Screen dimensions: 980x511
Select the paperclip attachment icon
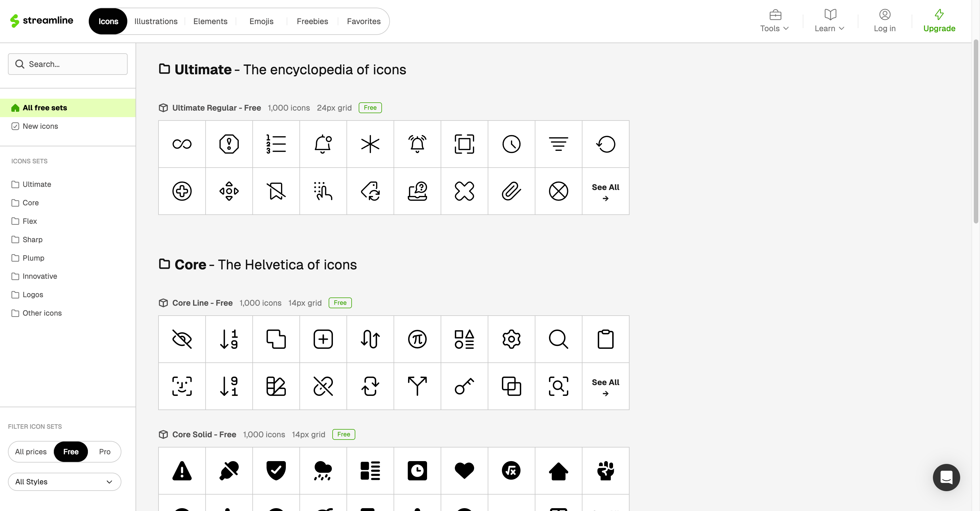click(x=511, y=191)
